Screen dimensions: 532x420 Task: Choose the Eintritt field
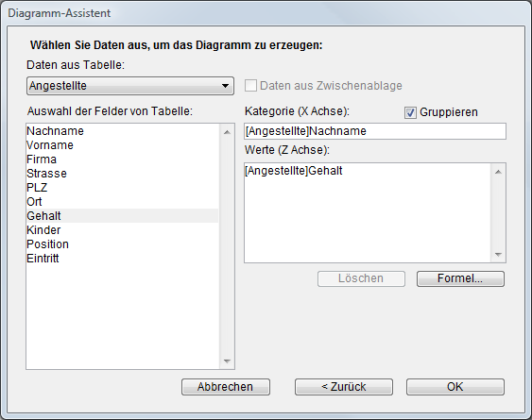(x=123, y=259)
